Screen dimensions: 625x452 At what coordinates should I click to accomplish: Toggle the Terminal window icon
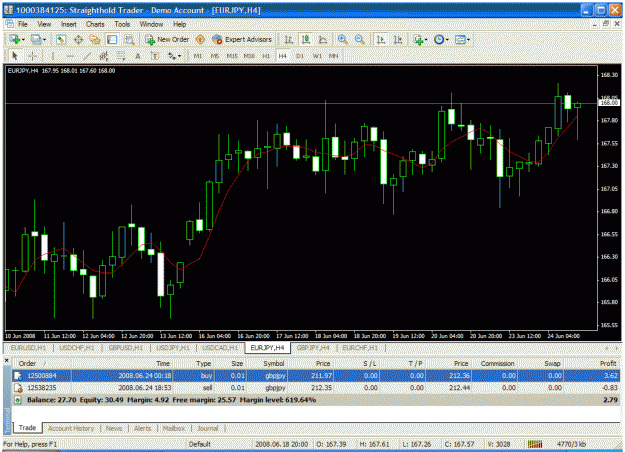pyautogui.click(x=112, y=39)
